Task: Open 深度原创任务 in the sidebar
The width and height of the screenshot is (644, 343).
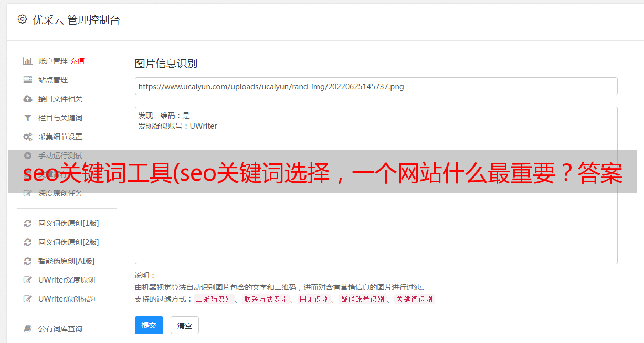Action: coord(60,193)
